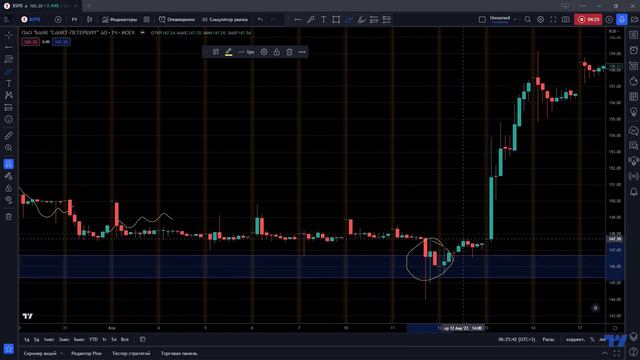Select the 1д time range
Image resolution: width=640 pixels, height=360 pixels.
[27, 340]
